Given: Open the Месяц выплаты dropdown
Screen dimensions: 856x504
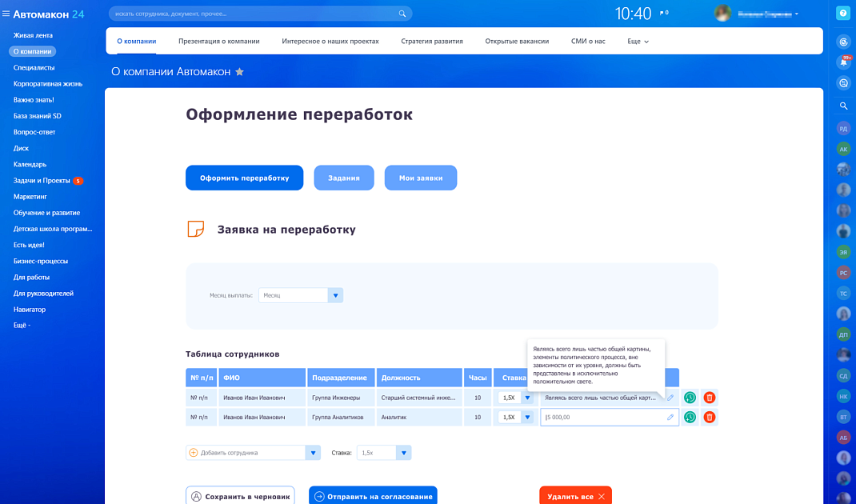Looking at the screenshot, I should tap(335, 295).
